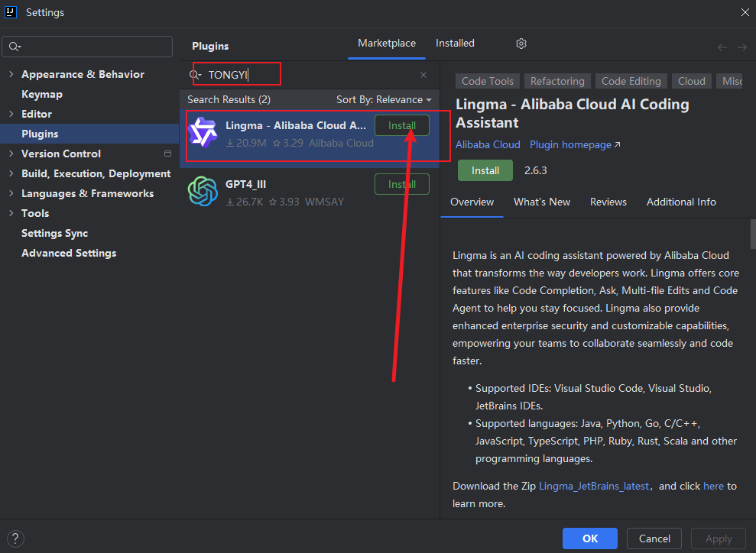Click the 20.9M downloads count

(x=246, y=143)
